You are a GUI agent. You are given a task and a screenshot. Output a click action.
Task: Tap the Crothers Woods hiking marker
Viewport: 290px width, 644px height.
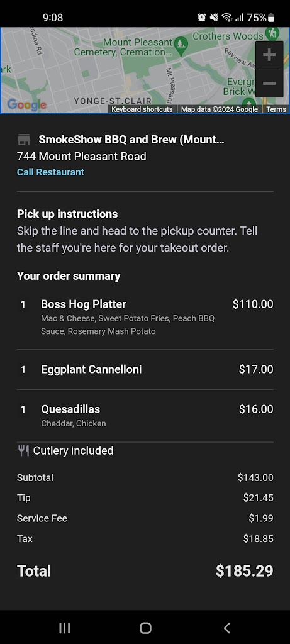(x=272, y=33)
